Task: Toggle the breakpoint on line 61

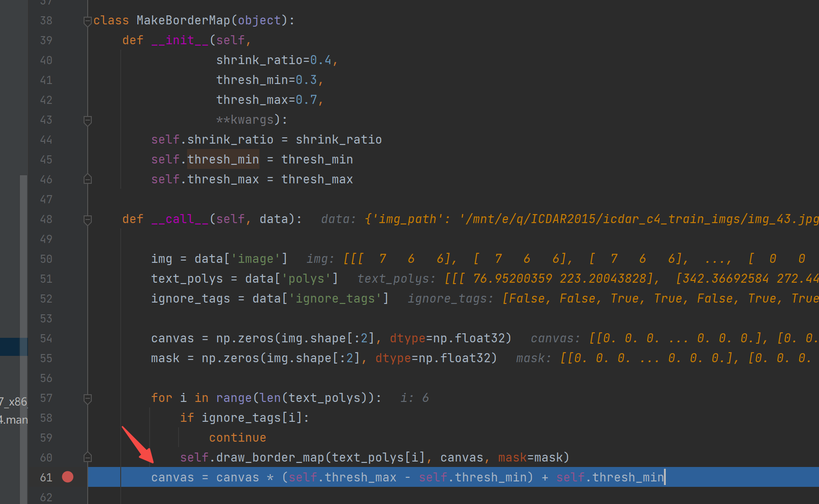Action: click(68, 477)
